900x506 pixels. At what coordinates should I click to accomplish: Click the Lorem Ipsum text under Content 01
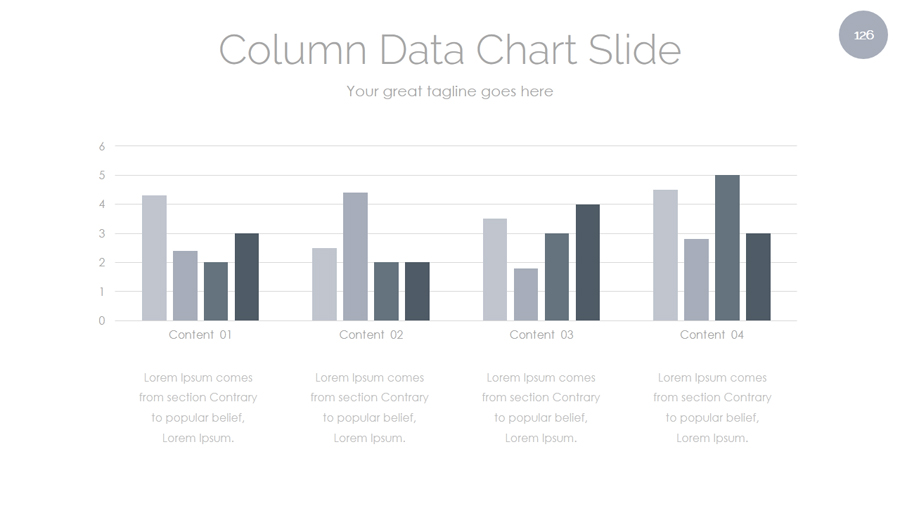198,408
